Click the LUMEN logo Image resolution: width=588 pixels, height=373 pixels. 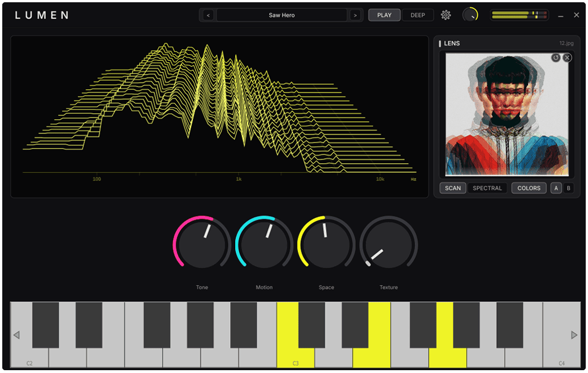(42, 15)
